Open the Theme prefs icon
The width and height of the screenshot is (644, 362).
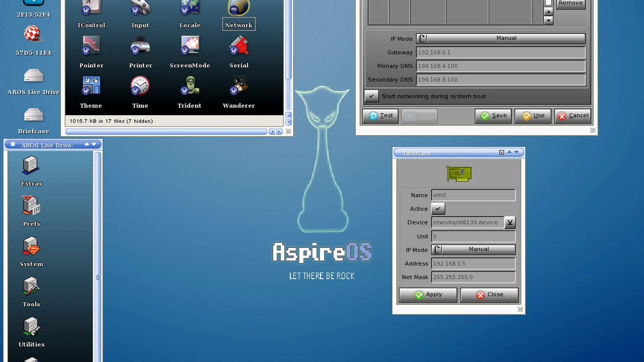click(91, 93)
